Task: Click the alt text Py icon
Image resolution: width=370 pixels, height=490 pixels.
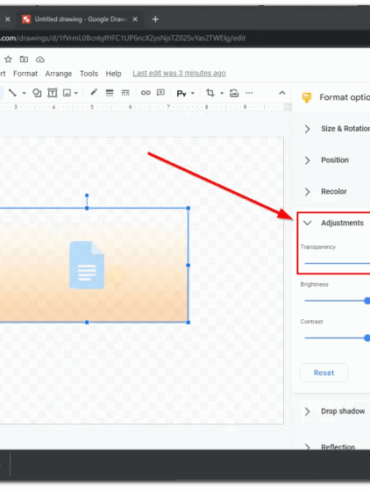Action: click(181, 93)
